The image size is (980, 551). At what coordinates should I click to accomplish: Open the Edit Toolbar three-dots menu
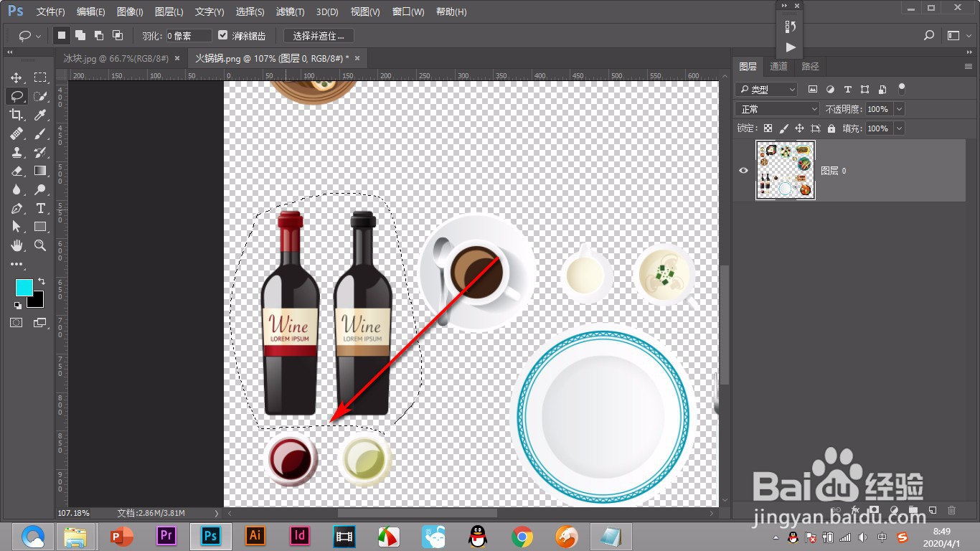pos(17,264)
